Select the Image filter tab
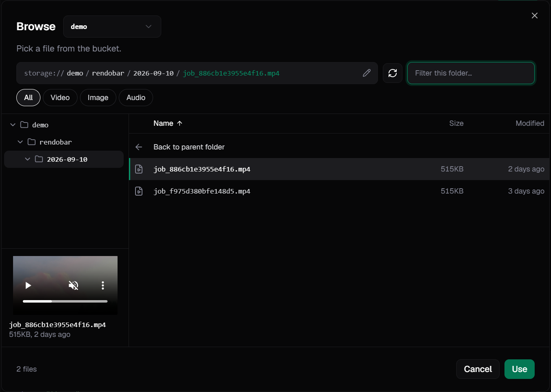Screen dimensions: 551x392 point(98,98)
